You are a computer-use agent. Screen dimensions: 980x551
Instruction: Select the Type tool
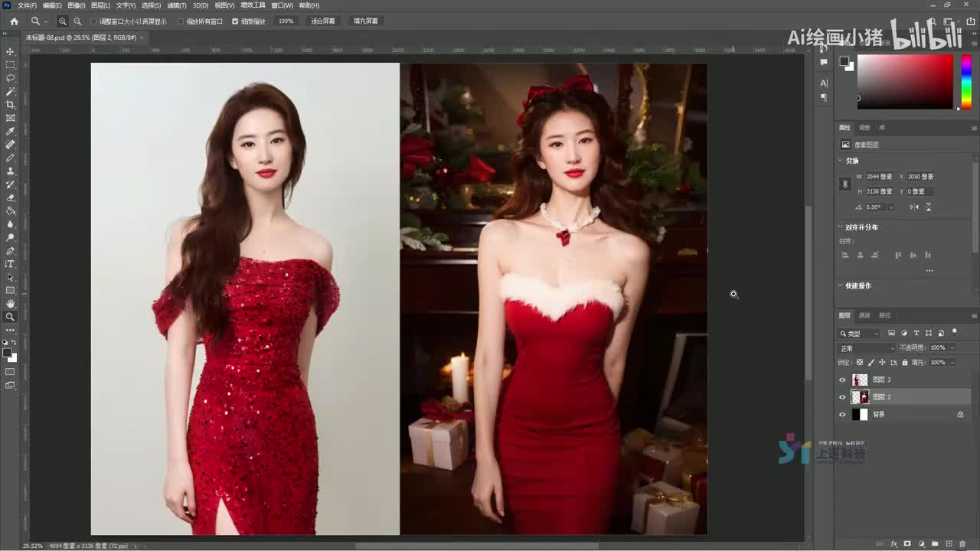(10, 264)
